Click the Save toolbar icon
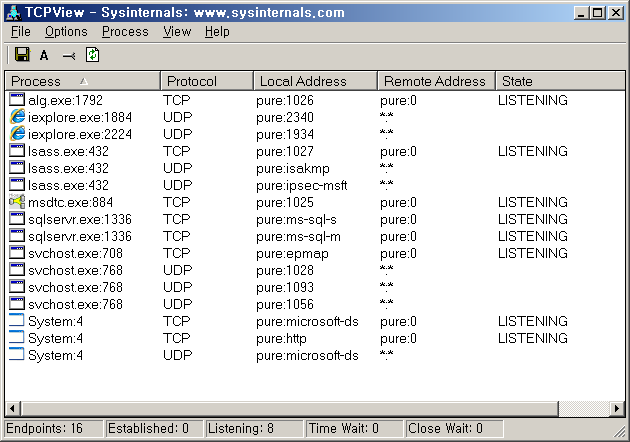 point(22,54)
